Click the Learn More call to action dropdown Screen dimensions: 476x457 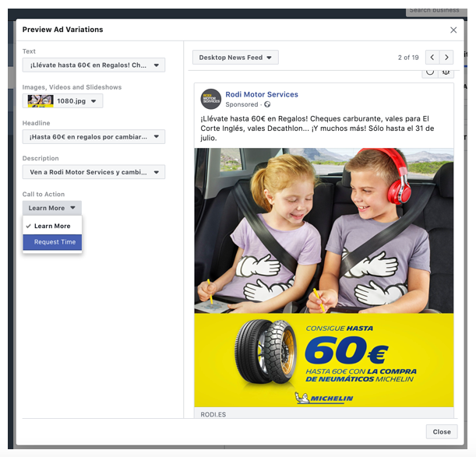click(x=52, y=208)
